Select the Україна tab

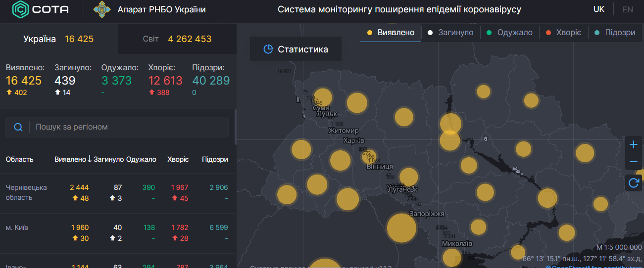tap(58, 39)
